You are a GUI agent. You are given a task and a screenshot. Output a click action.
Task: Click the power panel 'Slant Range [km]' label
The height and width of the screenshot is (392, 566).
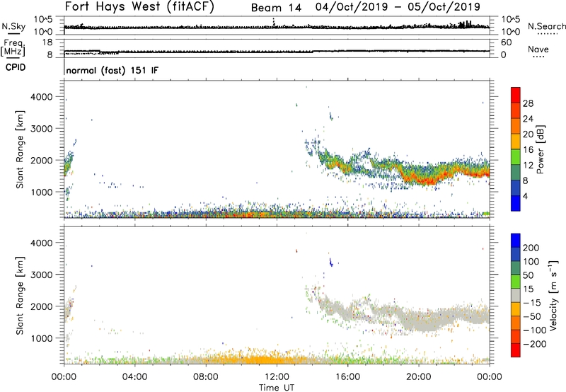click(x=20, y=149)
